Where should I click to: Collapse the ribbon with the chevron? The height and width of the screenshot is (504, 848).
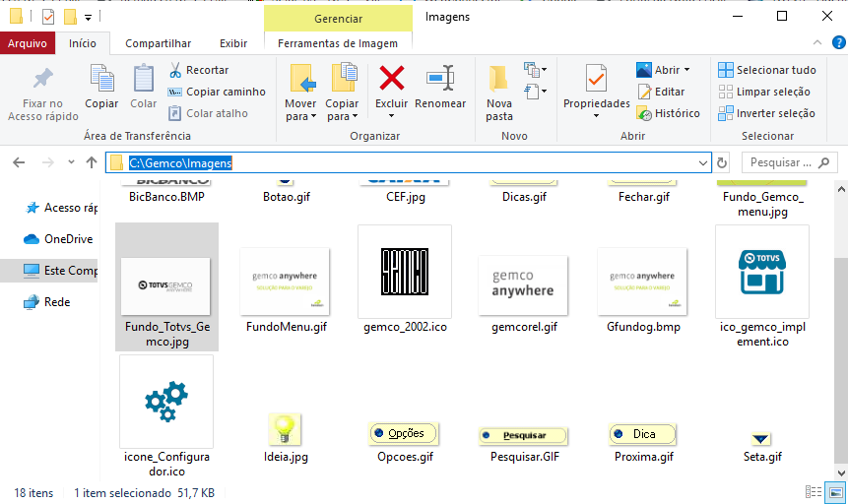click(817, 42)
